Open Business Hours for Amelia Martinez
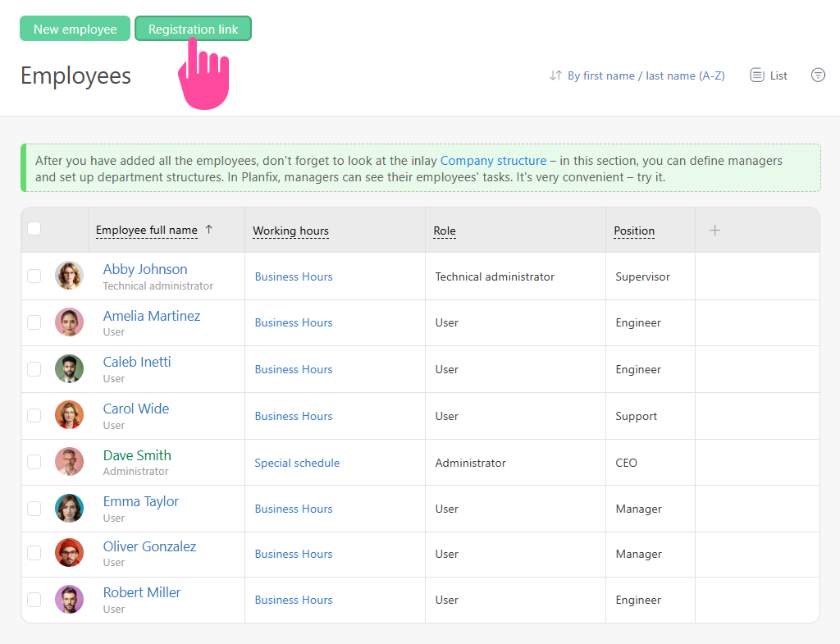The height and width of the screenshot is (644, 840). [x=294, y=322]
